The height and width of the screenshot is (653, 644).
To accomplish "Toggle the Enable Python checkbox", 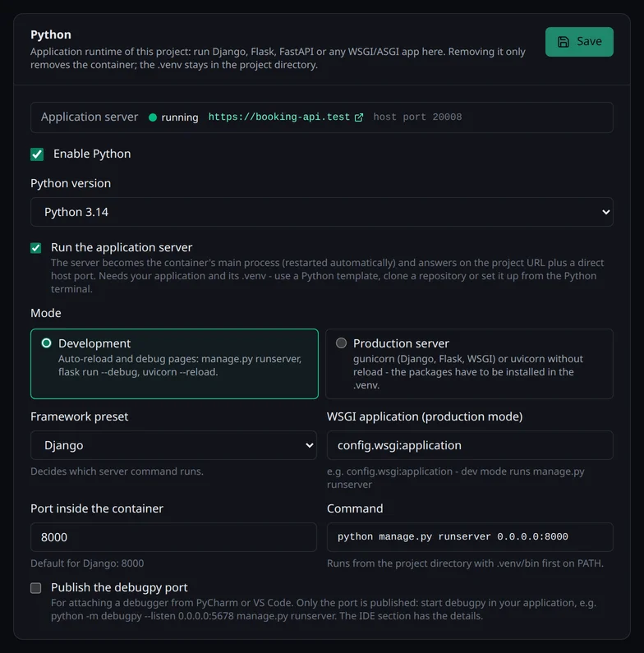I will [37, 154].
